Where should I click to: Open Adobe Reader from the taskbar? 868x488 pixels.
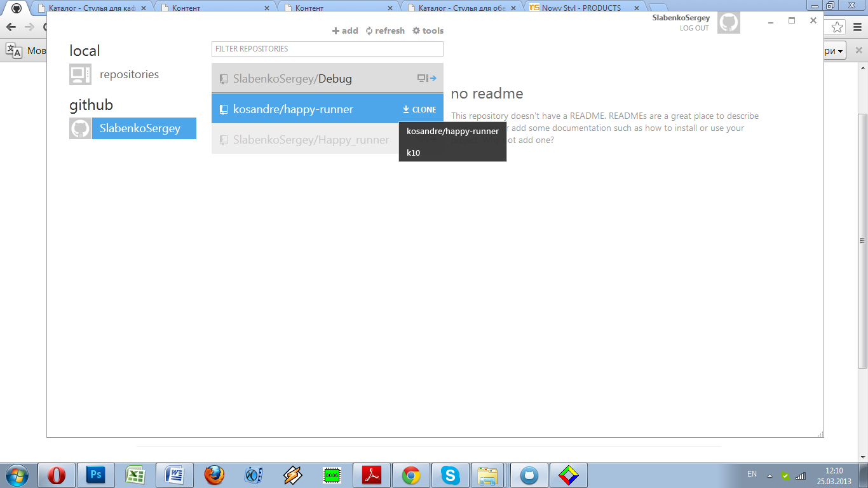point(372,475)
